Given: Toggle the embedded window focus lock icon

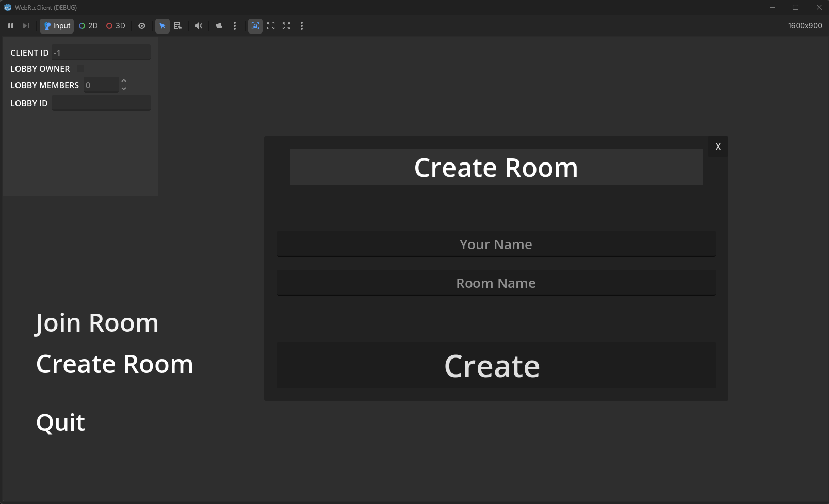Looking at the screenshot, I should (255, 26).
